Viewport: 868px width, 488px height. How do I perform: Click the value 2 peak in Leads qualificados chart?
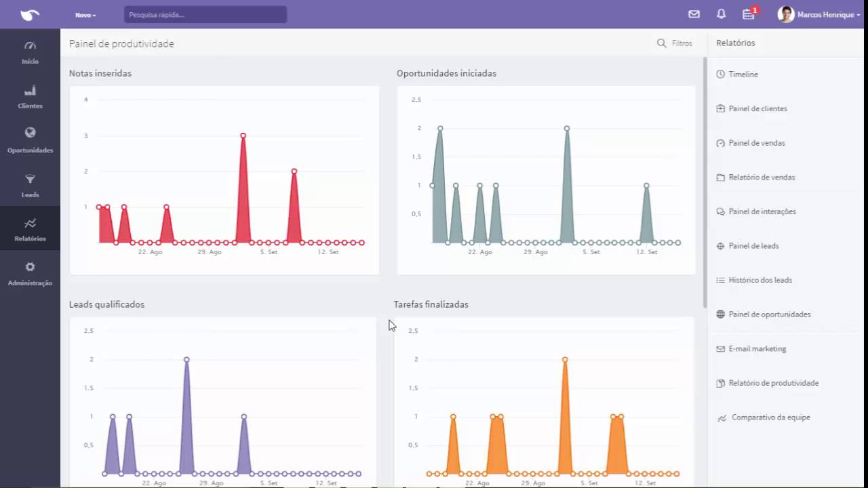(x=186, y=360)
